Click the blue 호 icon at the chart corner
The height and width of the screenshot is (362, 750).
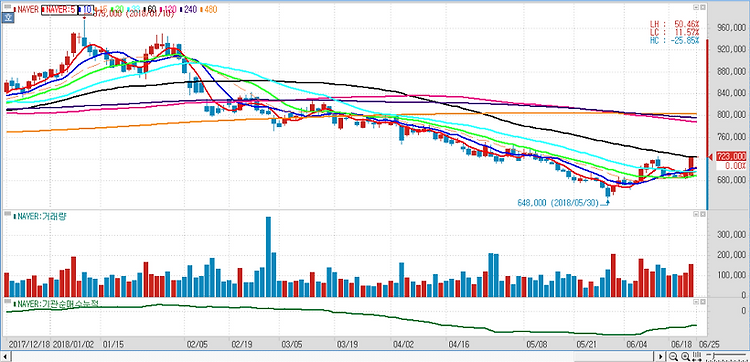(8, 18)
